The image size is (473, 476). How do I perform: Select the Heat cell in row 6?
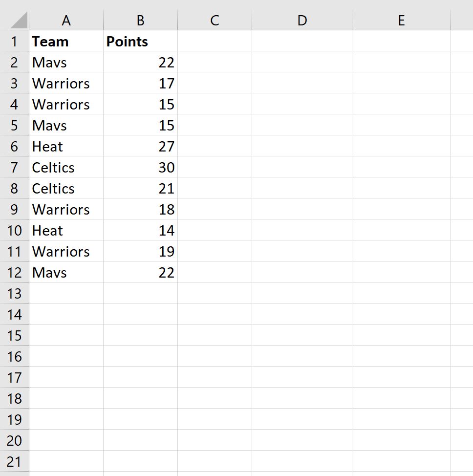pyautogui.click(x=66, y=146)
